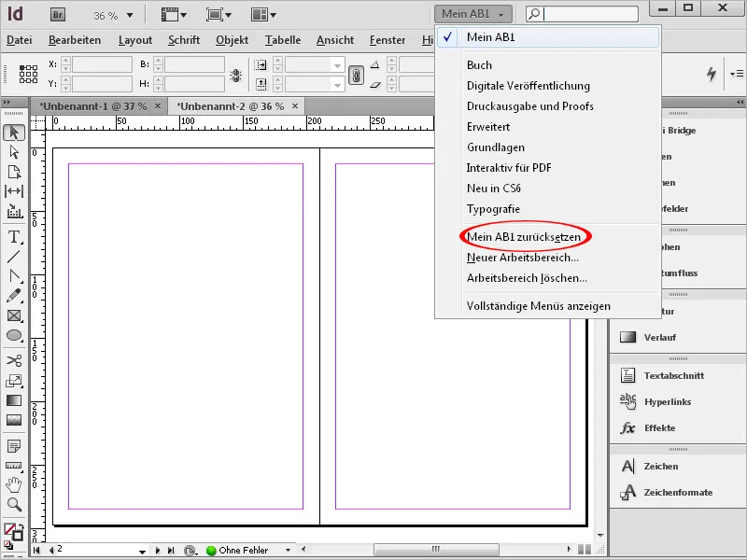Open the Datei menu
747x560 pixels.
coord(19,40)
